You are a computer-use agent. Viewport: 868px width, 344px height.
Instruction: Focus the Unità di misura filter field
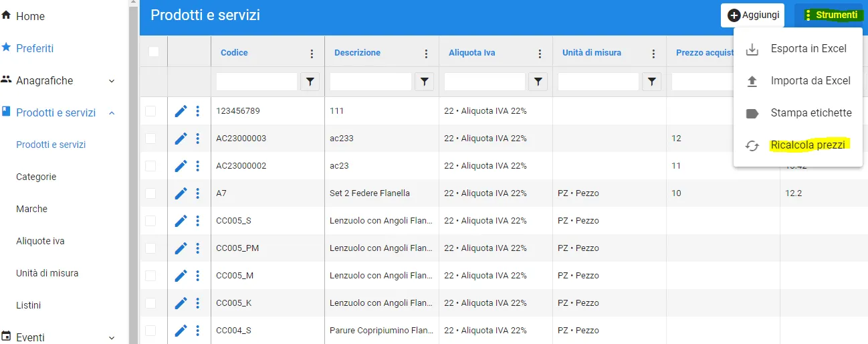coord(598,82)
